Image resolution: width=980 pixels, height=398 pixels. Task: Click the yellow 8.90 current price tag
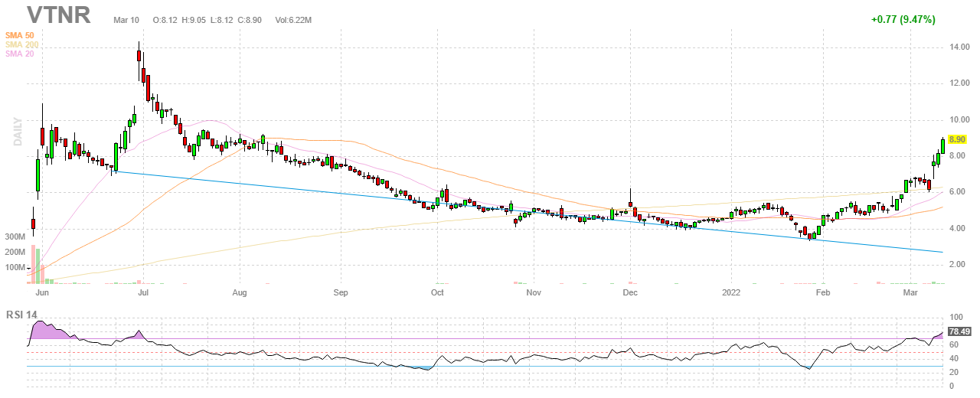(x=957, y=139)
